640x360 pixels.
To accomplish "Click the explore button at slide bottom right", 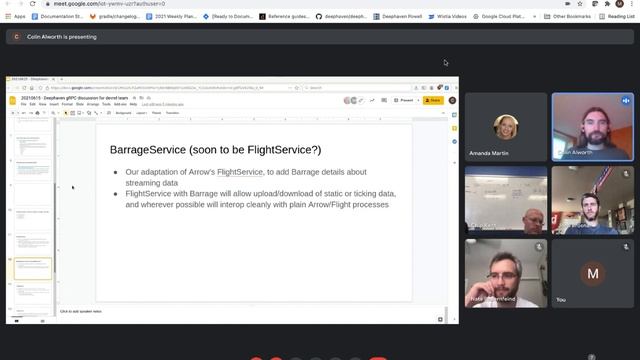I will (x=440, y=319).
